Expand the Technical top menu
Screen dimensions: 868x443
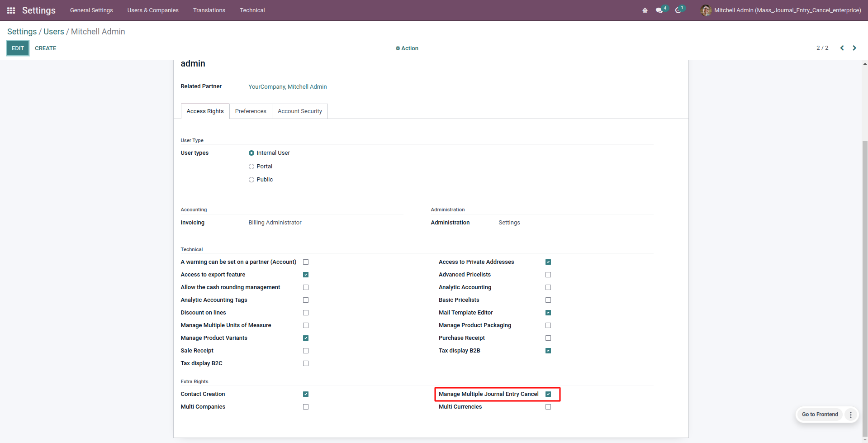pos(252,10)
